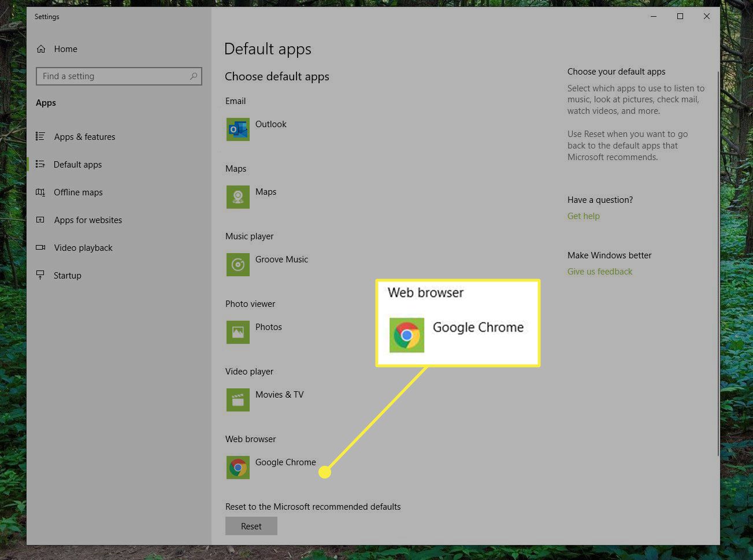
Task: Open Apps & features section
Action: tap(84, 137)
